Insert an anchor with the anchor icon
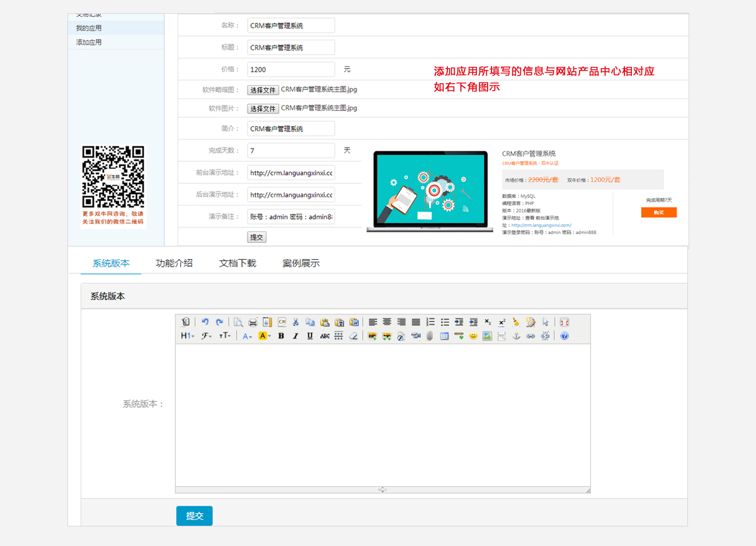The height and width of the screenshot is (546, 756). click(516, 336)
